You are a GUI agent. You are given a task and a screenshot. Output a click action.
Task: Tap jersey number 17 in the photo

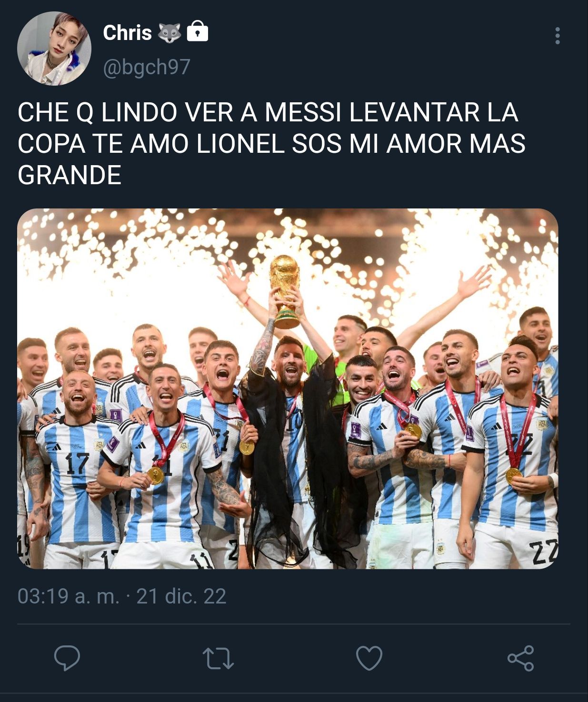(x=77, y=464)
